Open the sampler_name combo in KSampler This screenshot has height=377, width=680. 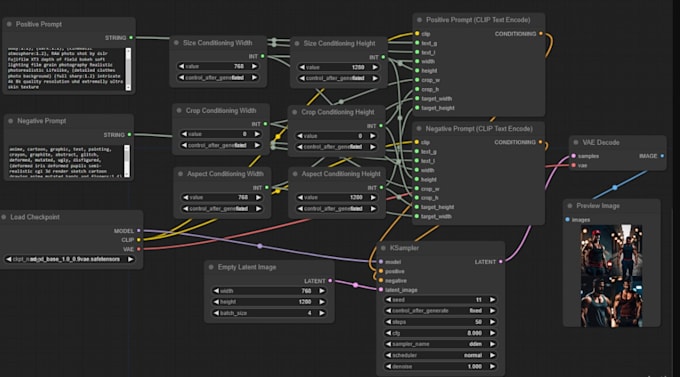[x=441, y=344]
